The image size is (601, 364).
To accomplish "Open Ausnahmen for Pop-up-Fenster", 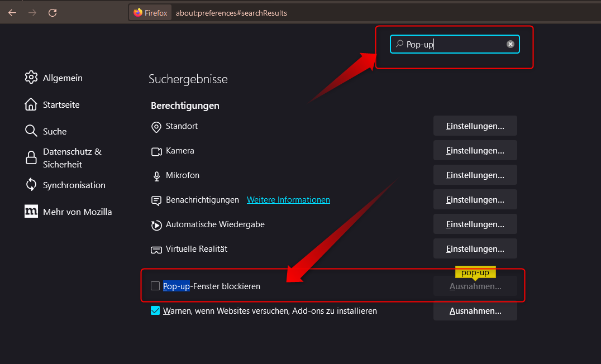I will click(475, 286).
